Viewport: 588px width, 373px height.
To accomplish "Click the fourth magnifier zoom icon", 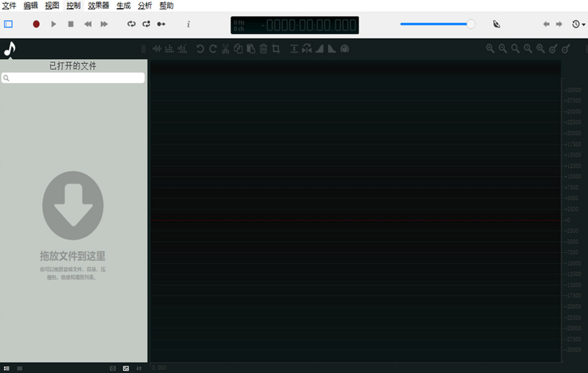I will point(528,49).
